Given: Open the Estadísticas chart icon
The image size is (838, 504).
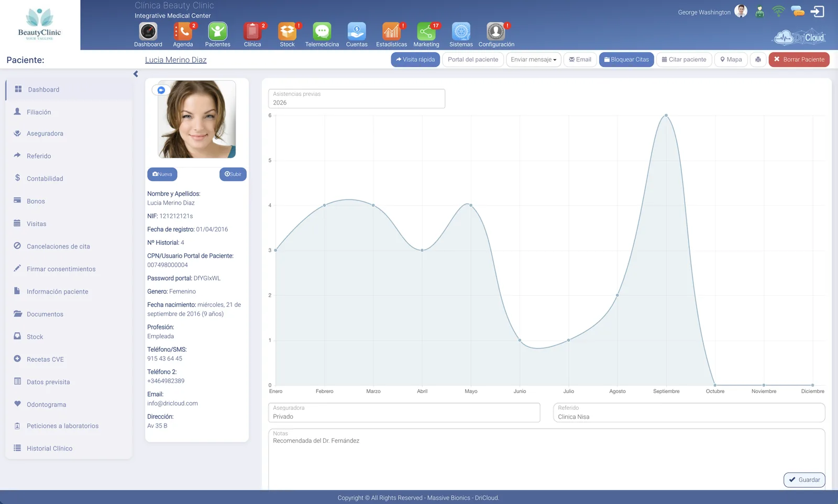Looking at the screenshot, I should (x=391, y=31).
